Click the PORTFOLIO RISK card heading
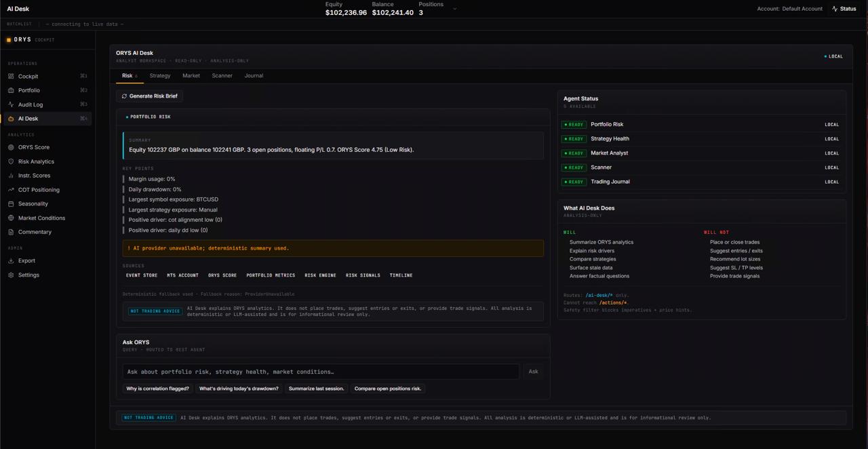The width and height of the screenshot is (868, 449). [151, 117]
